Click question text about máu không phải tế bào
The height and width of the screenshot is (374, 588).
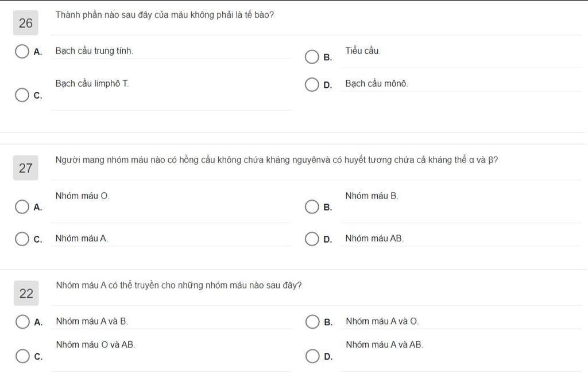pos(165,15)
